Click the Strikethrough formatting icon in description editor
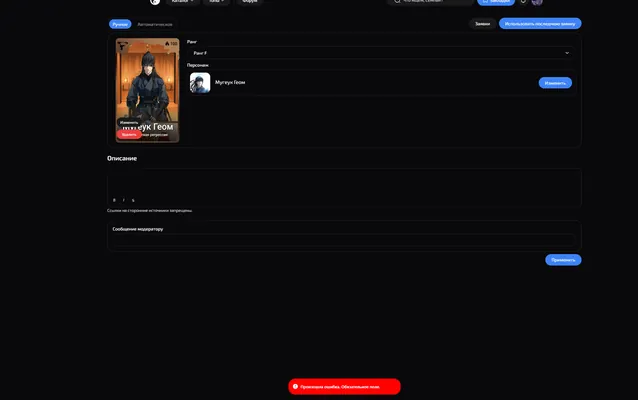 pyautogui.click(x=133, y=200)
